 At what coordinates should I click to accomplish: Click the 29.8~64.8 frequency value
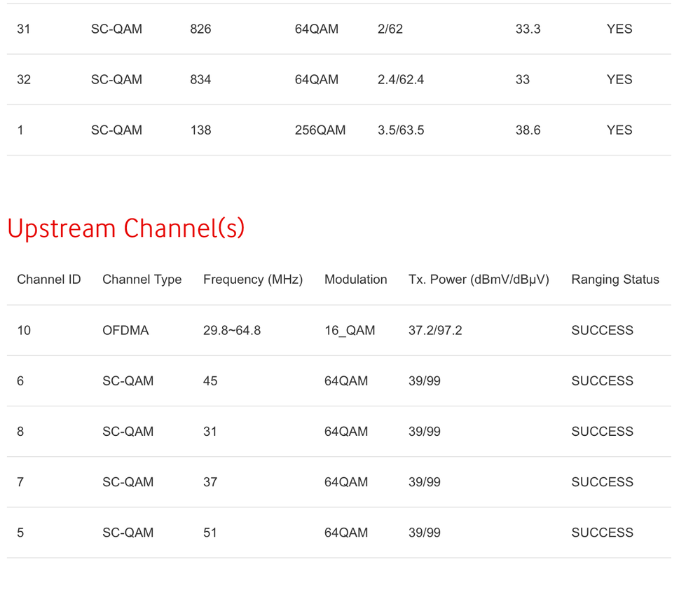click(x=232, y=331)
